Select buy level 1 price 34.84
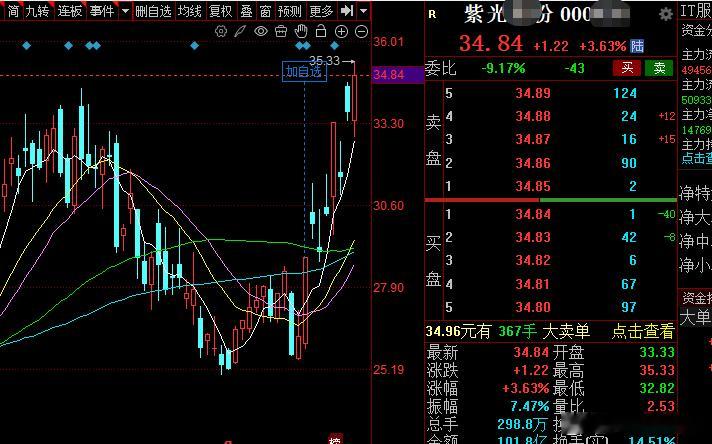The height and width of the screenshot is (444, 712). pyautogui.click(x=533, y=214)
